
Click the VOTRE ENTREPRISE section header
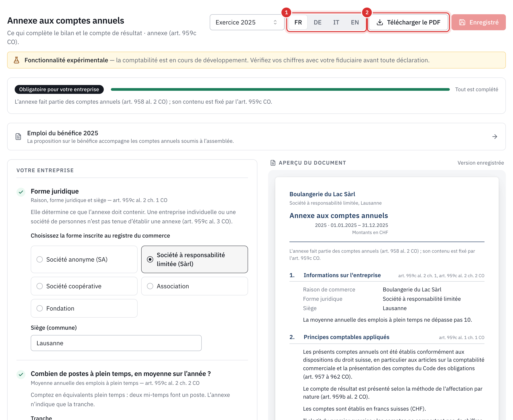(x=45, y=170)
